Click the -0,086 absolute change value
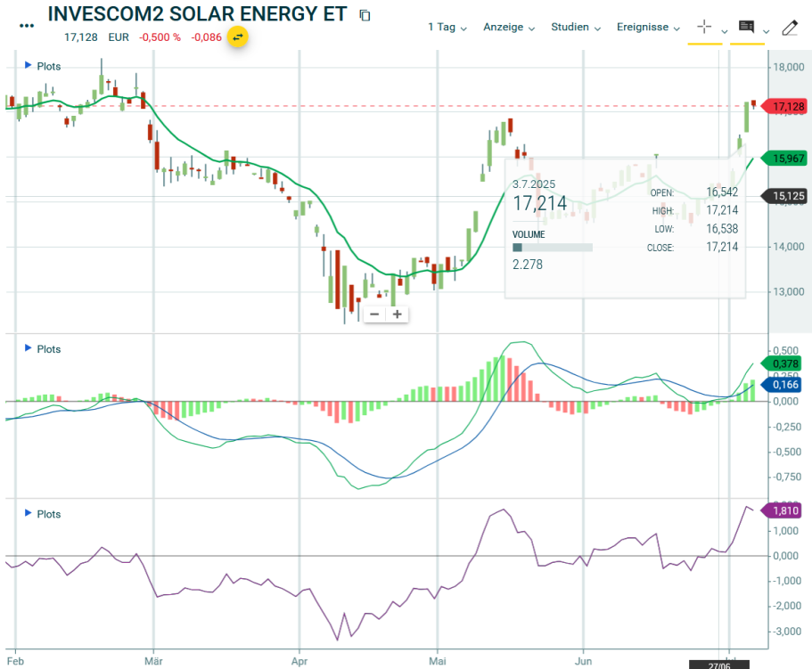Viewport: 812px width, 669px height. pos(206,37)
